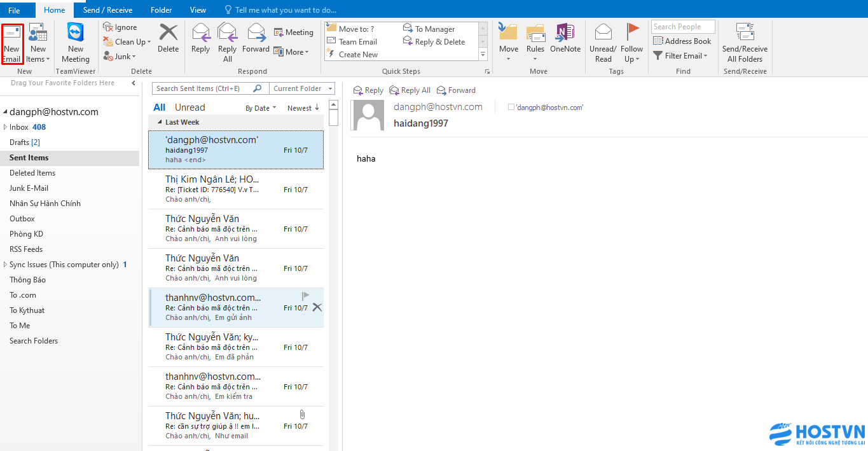Open the Deleted Items folder

pos(70,173)
